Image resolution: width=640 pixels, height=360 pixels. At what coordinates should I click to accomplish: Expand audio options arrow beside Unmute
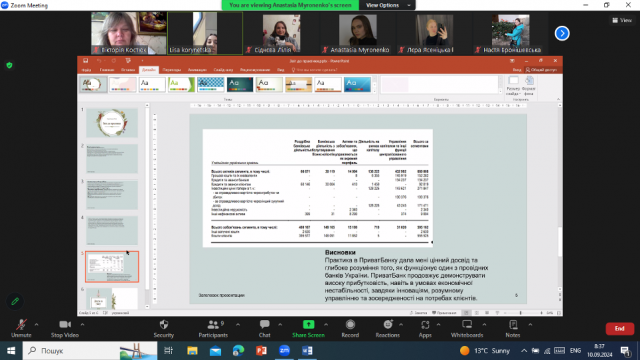(36, 325)
